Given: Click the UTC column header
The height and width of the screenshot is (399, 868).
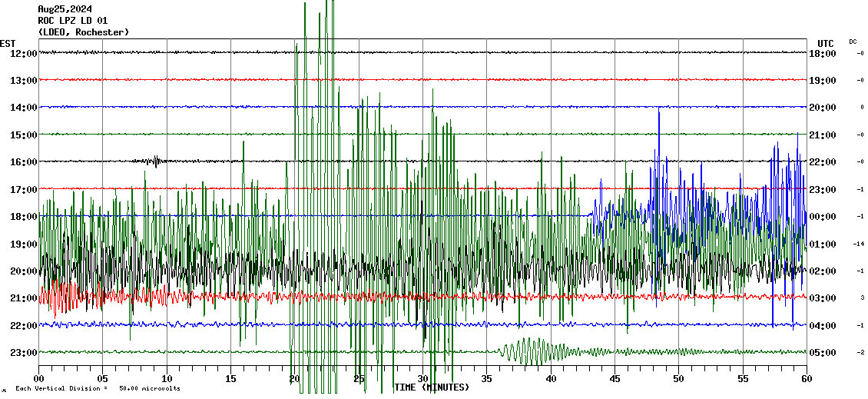Looking at the screenshot, I should pos(826,43).
